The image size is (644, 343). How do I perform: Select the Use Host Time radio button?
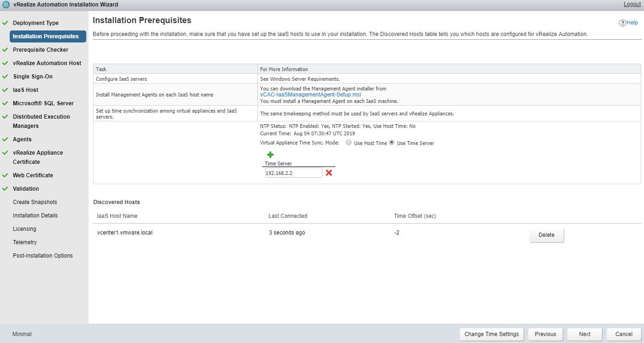[349, 143]
